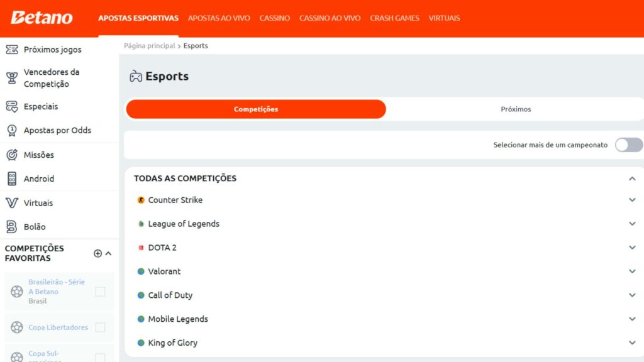
Task: Select the League of Legends game icon
Action: [x=141, y=224]
